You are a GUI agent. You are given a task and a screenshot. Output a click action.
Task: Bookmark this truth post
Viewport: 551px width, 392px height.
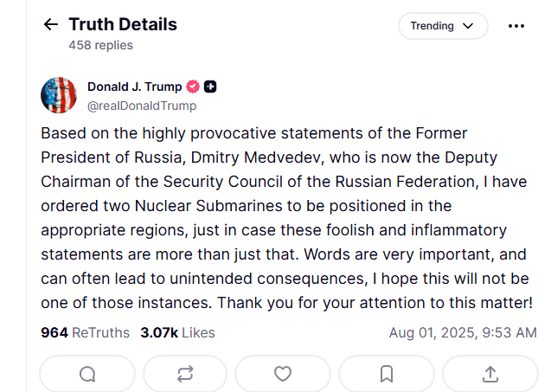click(x=387, y=374)
